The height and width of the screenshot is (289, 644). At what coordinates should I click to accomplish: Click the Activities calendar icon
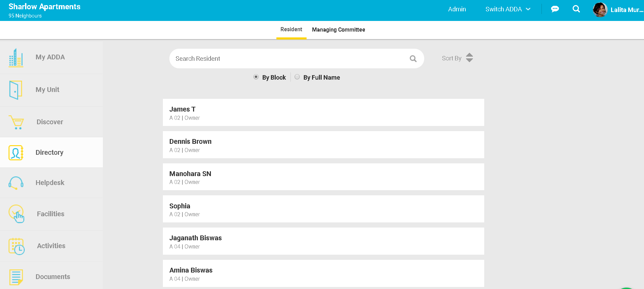16,246
